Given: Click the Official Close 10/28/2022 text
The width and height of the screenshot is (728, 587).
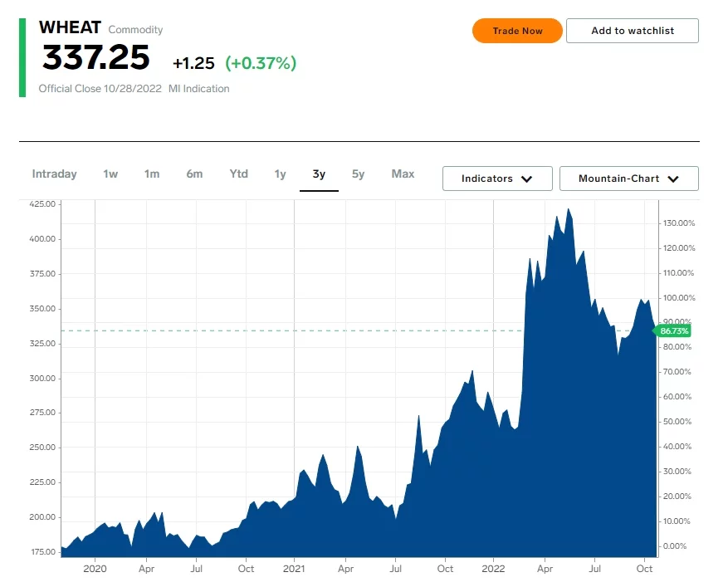Looking at the screenshot, I should (x=100, y=89).
